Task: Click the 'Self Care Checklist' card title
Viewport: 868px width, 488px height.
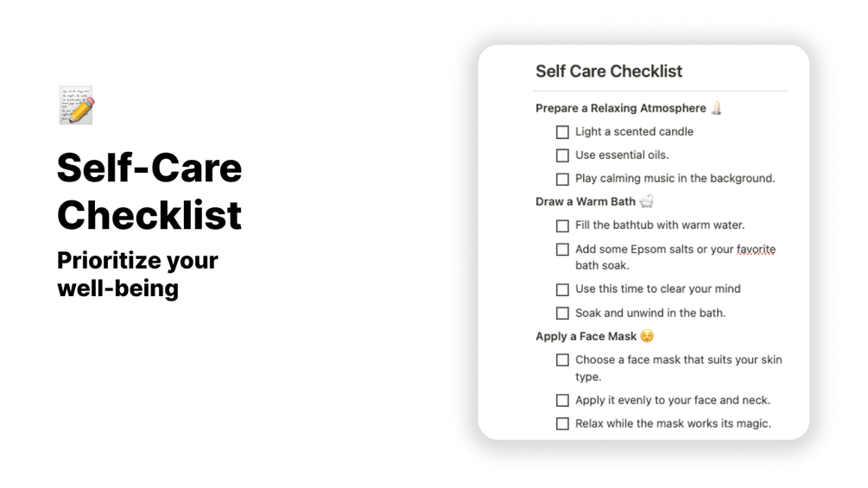Action: click(x=609, y=72)
